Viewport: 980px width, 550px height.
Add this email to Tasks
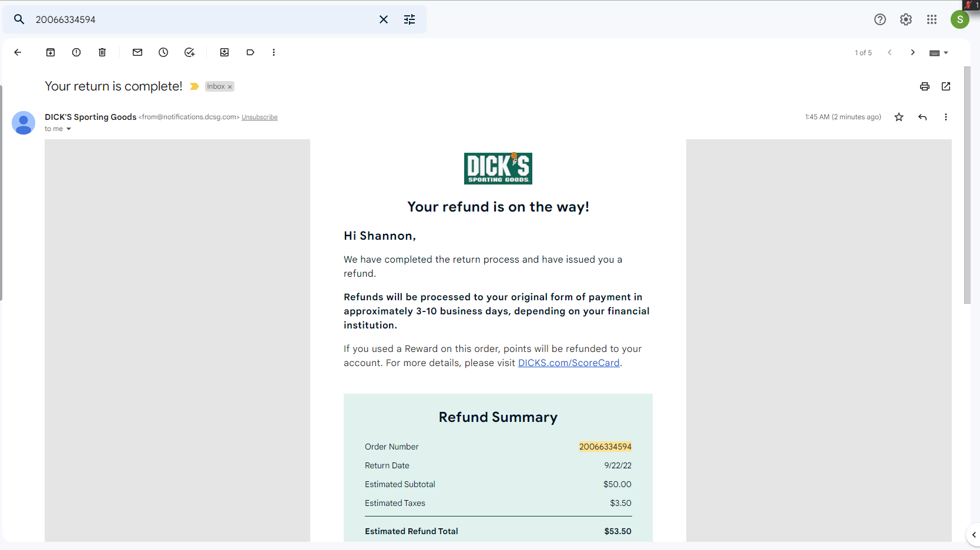(189, 52)
